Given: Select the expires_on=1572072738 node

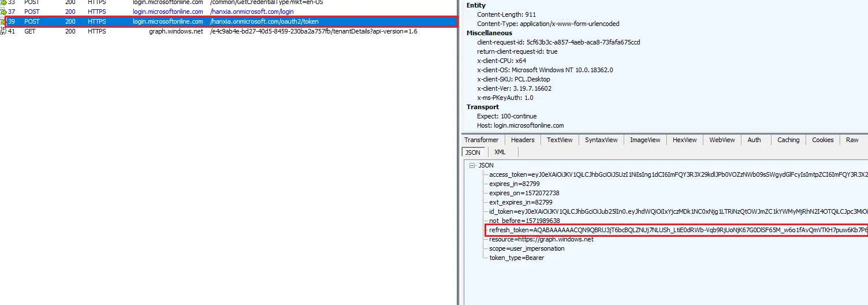Looking at the screenshot, I should 524,193.
